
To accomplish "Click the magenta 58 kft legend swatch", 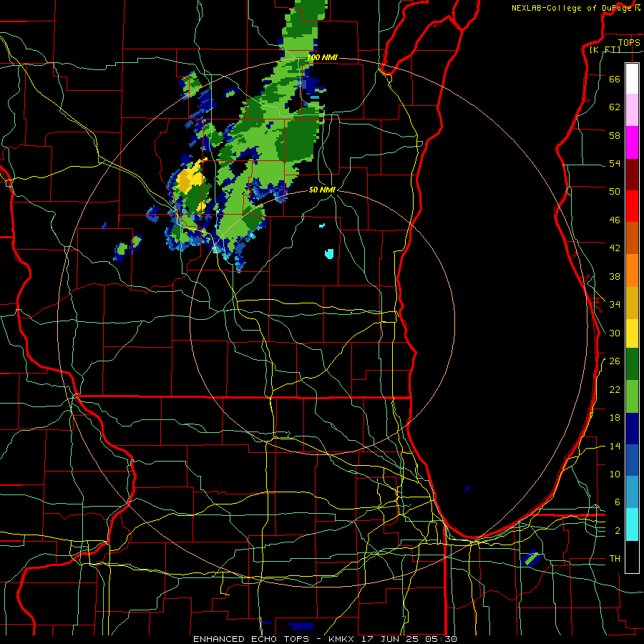I will 632,142.
